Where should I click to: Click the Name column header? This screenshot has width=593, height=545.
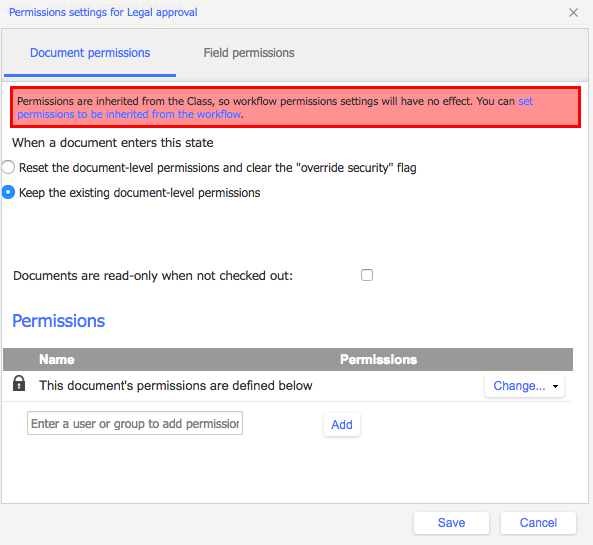(57, 359)
